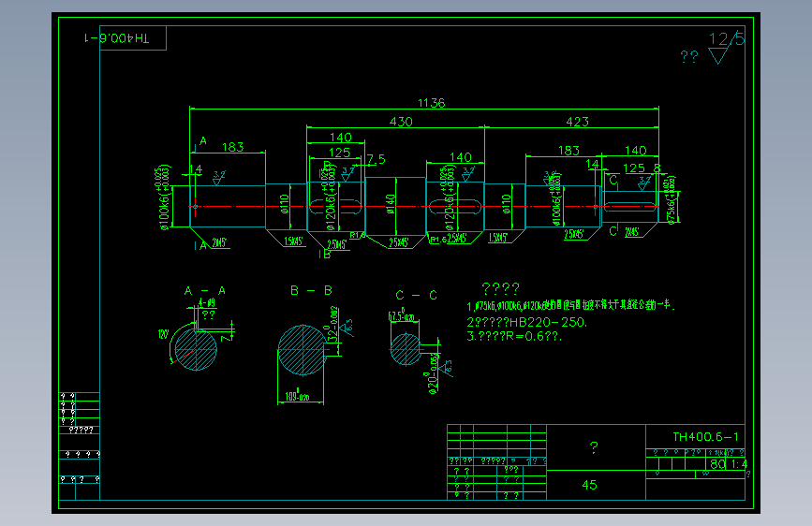Click the 14 dimension near section mark C

[592, 164]
